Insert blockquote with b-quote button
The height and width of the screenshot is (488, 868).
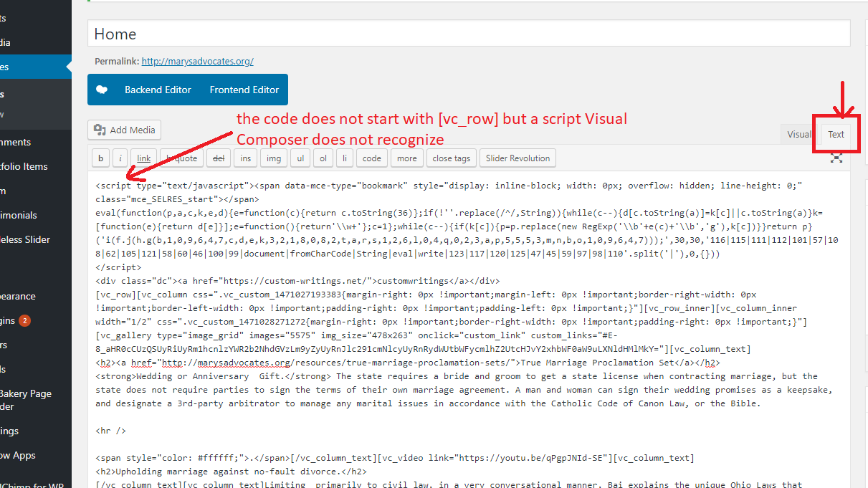pyautogui.click(x=181, y=158)
